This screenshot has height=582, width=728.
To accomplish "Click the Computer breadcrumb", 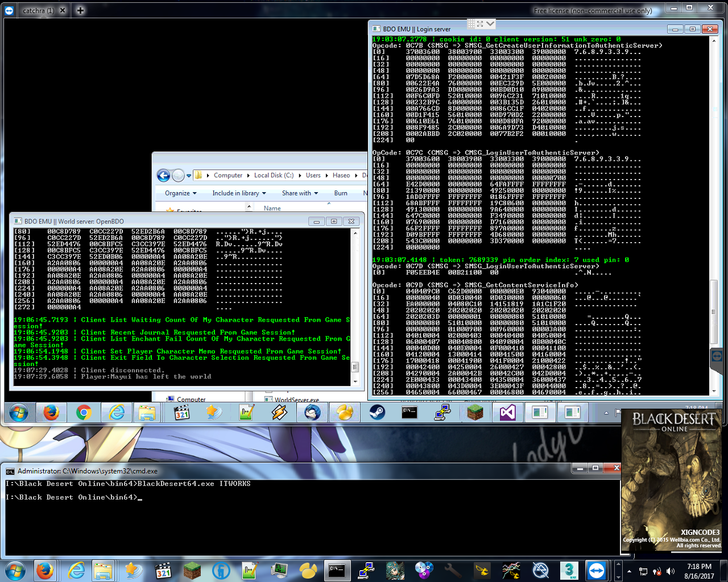I will [x=228, y=176].
